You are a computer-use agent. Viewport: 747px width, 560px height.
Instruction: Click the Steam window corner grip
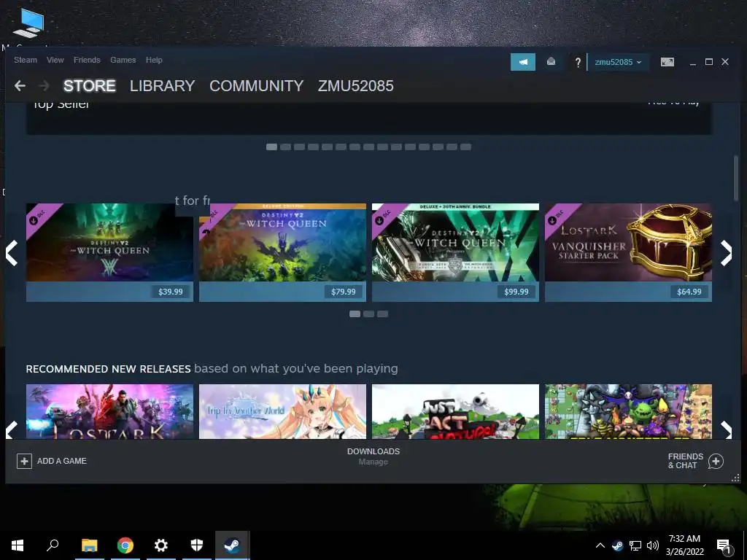coord(735,478)
